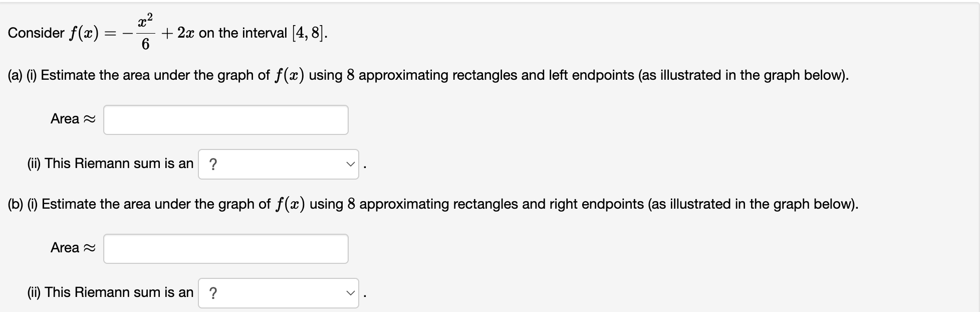This screenshot has height=312, width=980.
Task: Click the Area input field in part (b)
Action: 225,248
